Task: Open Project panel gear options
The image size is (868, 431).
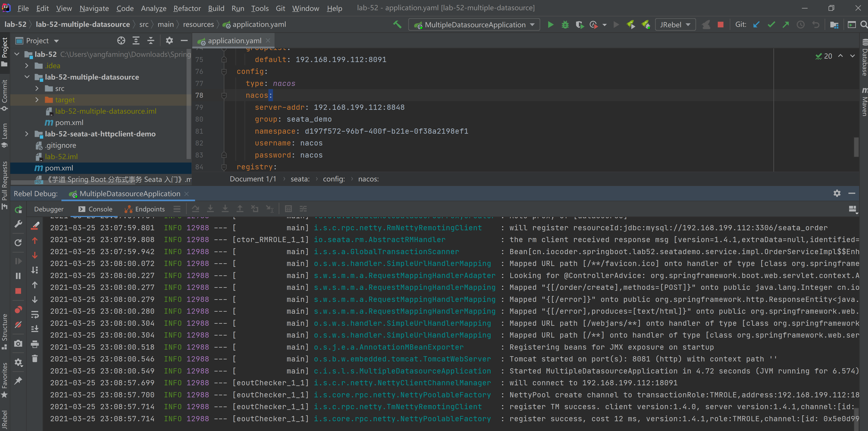Action: click(169, 41)
